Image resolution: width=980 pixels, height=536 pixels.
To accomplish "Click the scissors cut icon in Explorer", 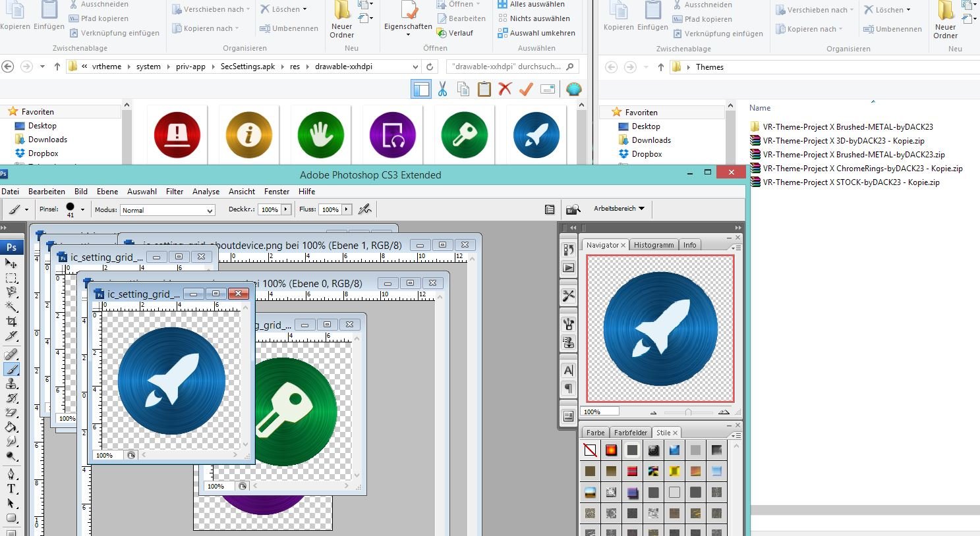I will (x=442, y=89).
